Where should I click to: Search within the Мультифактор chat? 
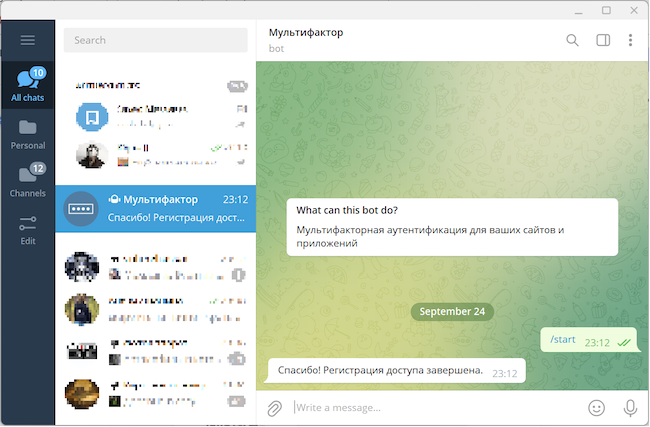[x=572, y=40]
